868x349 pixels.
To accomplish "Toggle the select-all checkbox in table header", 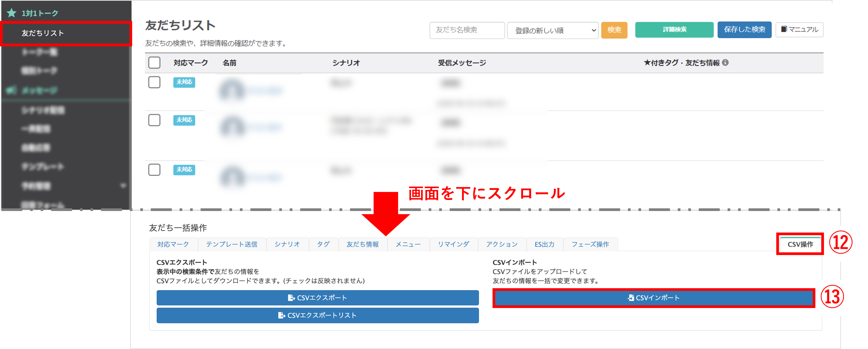I will coord(154,63).
